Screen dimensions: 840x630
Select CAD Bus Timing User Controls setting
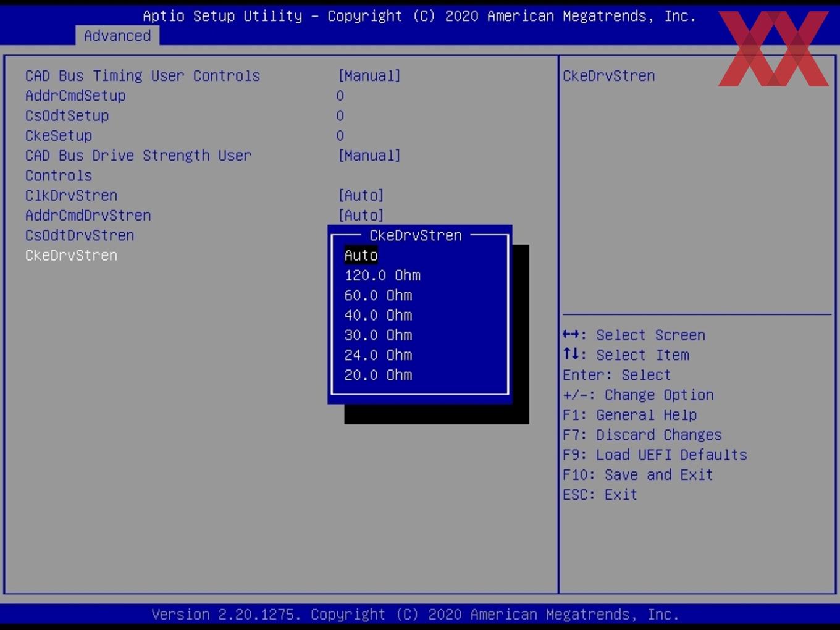pos(143,76)
